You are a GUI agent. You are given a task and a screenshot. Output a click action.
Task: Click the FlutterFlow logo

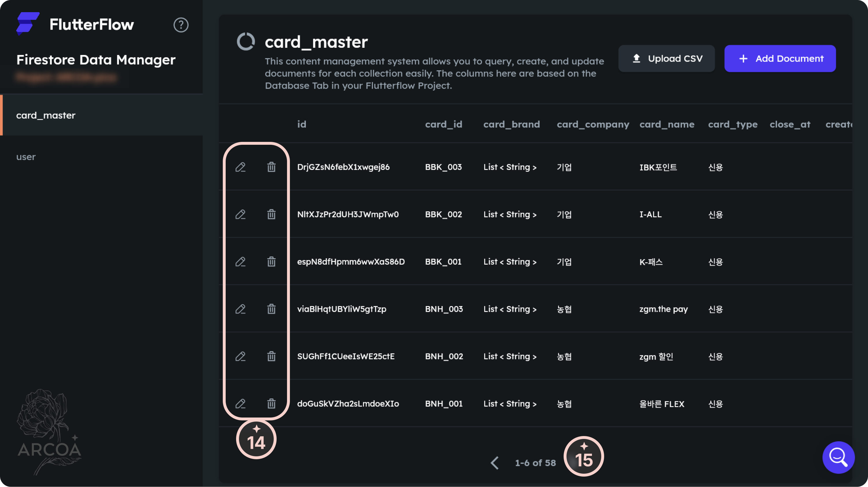point(27,24)
